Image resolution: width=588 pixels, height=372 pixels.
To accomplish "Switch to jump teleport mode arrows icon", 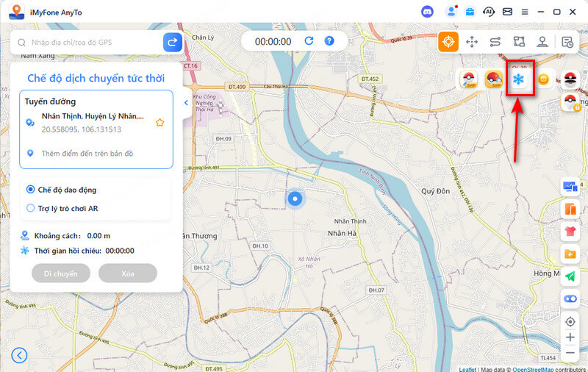I will point(472,42).
